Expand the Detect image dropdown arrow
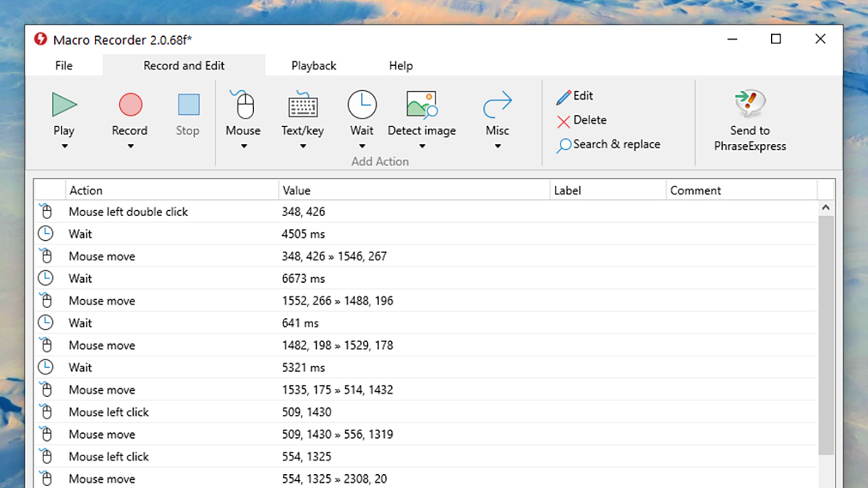 422,147
